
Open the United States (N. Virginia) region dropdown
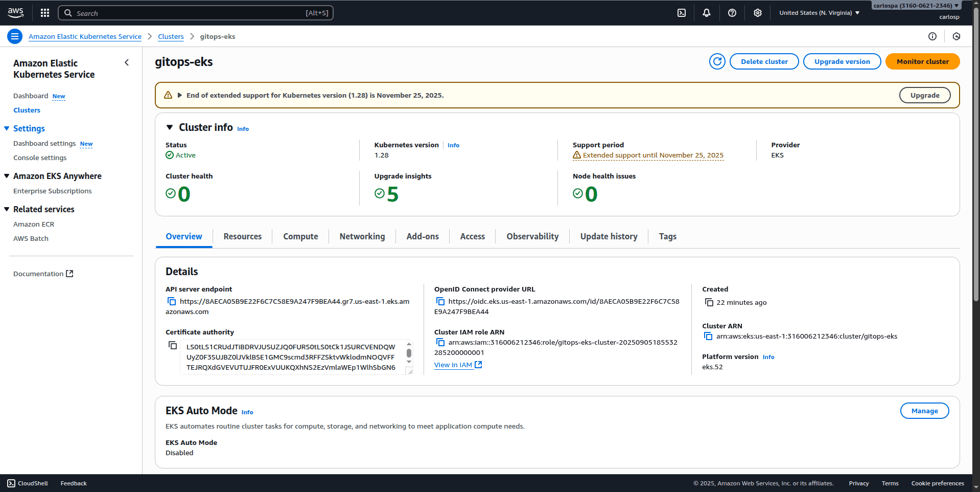[819, 13]
